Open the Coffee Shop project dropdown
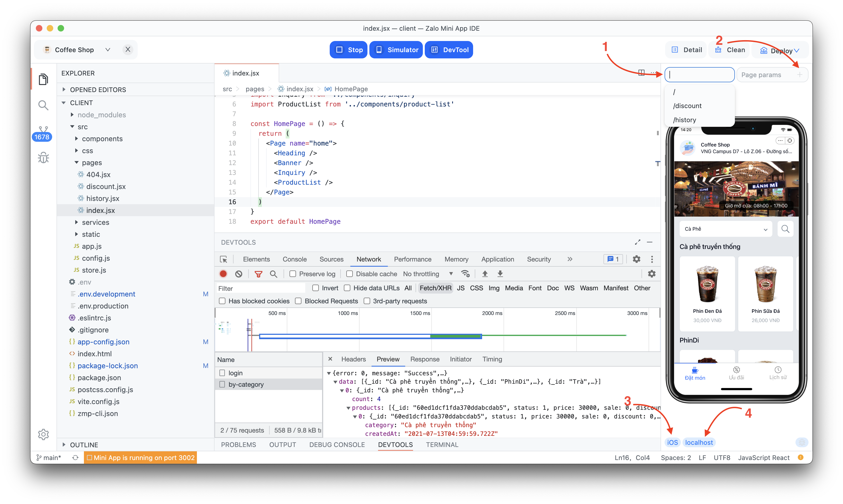Screen dimensions: 843x504 (x=108, y=50)
